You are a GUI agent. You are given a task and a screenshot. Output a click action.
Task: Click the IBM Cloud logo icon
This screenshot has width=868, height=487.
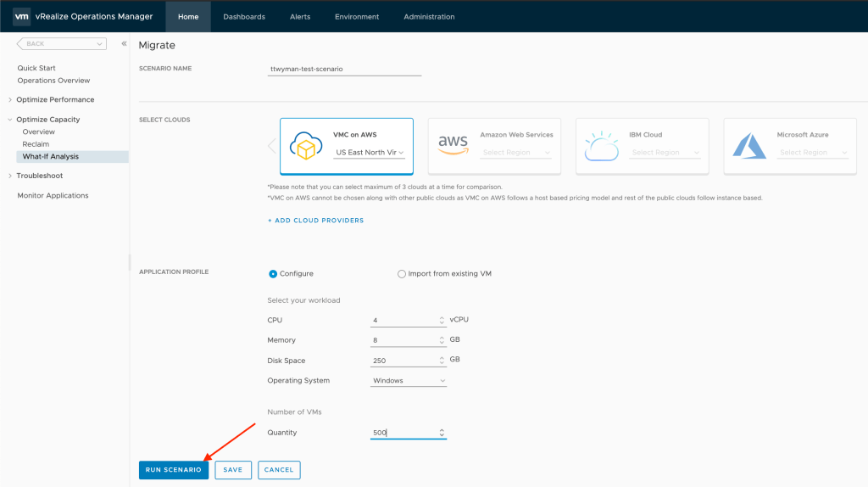[601, 146]
